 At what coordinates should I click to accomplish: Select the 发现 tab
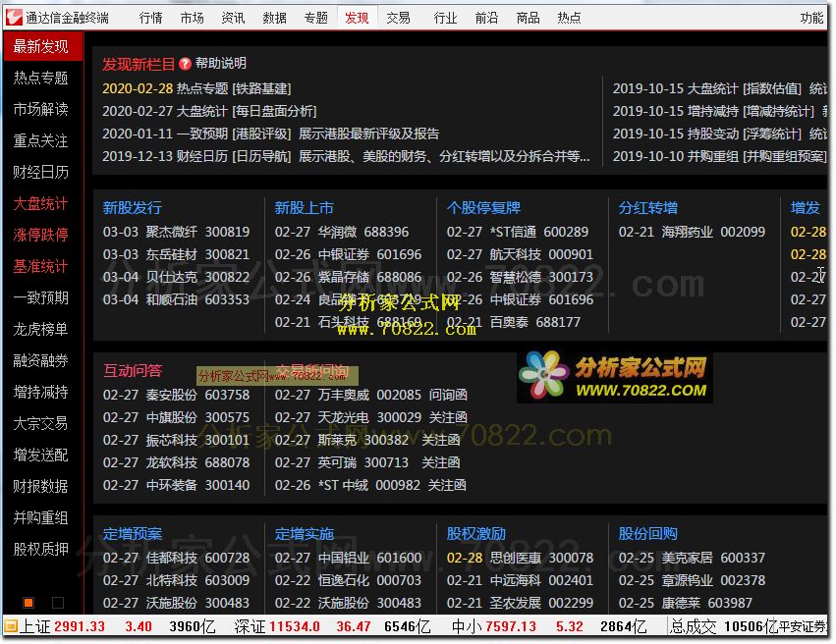coord(358,18)
